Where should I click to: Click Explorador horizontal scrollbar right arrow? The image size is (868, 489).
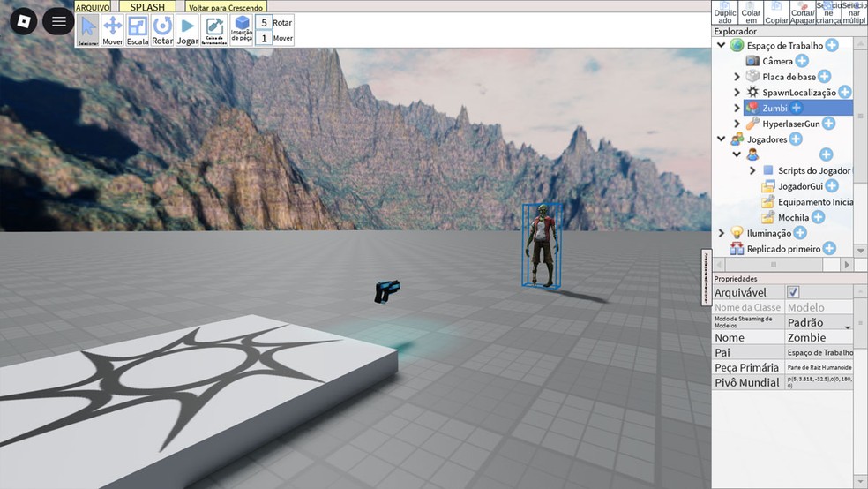tap(847, 265)
